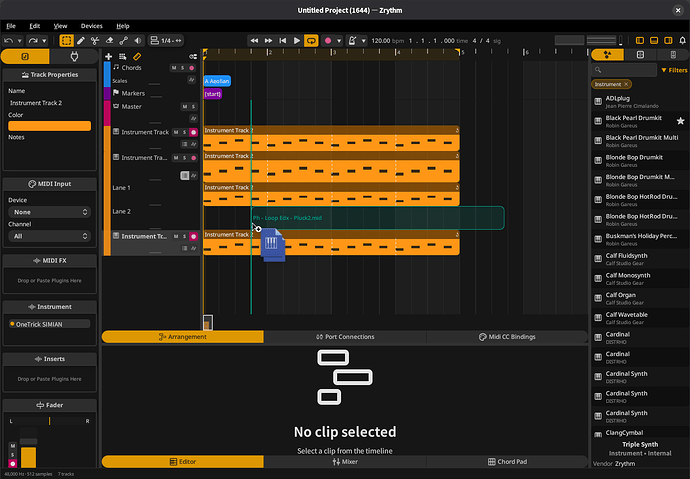Expand the Filters dropdown in the plugin browser
Image resolution: width=690 pixels, height=479 pixels.
(674, 70)
